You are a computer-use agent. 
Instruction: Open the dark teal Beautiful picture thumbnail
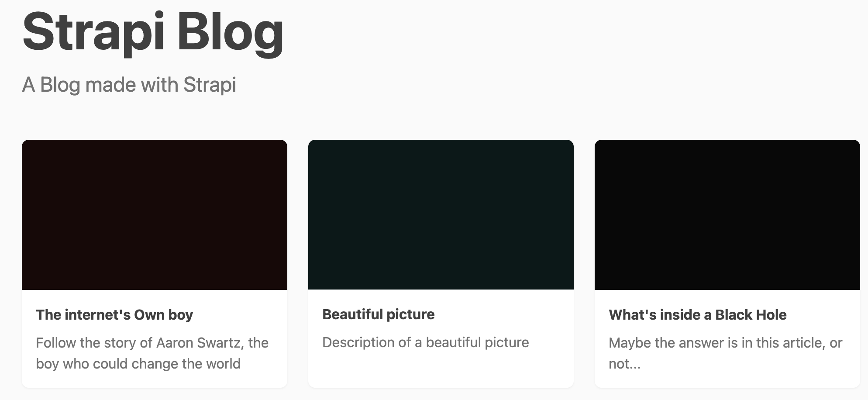(x=441, y=214)
